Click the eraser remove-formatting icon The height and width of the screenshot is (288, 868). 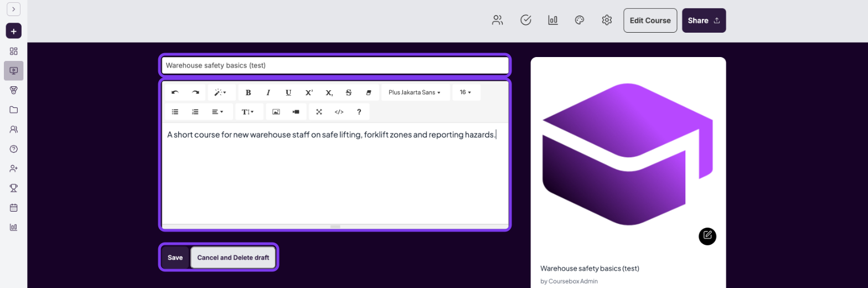tap(369, 92)
